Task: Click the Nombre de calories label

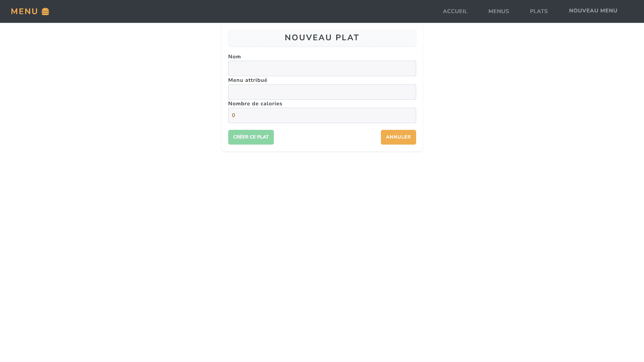Action: click(x=255, y=104)
